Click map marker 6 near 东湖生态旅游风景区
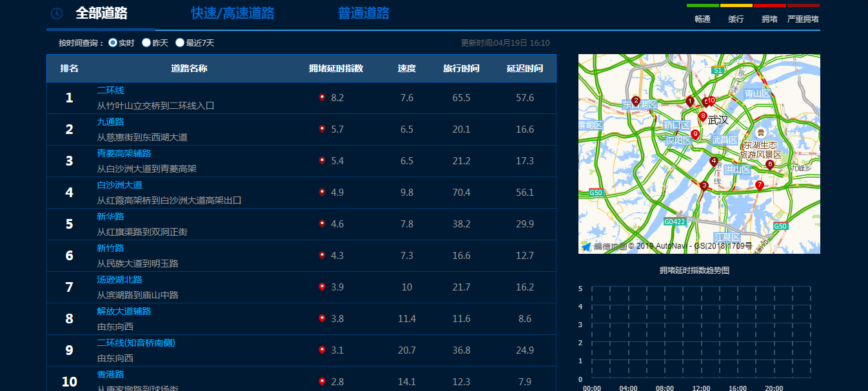The height and width of the screenshot is (391, 868). (769, 164)
